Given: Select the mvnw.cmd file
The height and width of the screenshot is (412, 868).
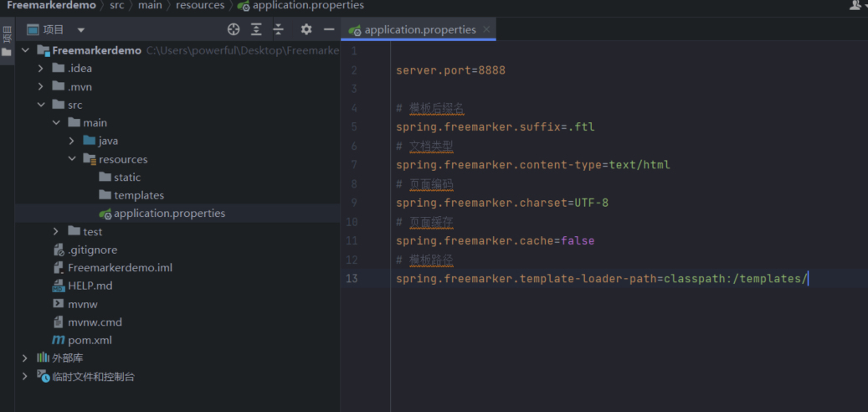Looking at the screenshot, I should click(95, 322).
